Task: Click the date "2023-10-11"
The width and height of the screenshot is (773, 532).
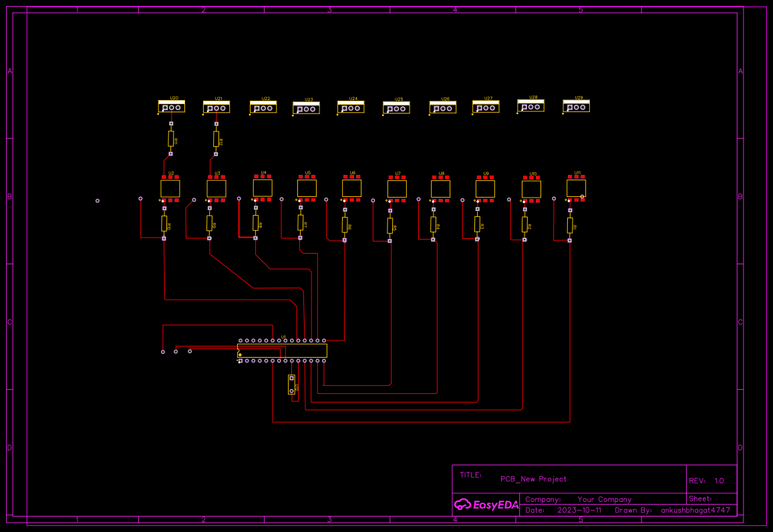Action: tap(579, 511)
